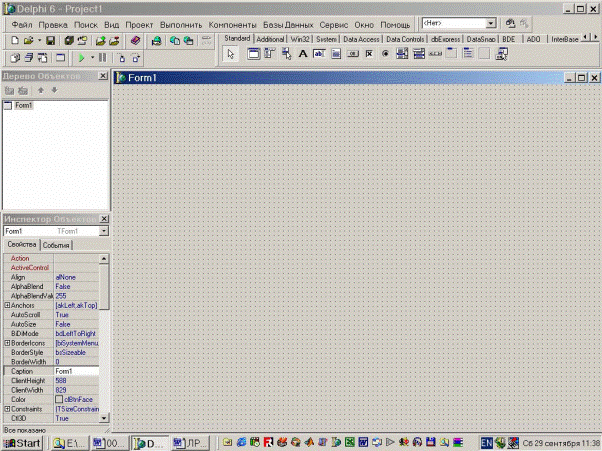Open the Help contents book icon

point(135,40)
